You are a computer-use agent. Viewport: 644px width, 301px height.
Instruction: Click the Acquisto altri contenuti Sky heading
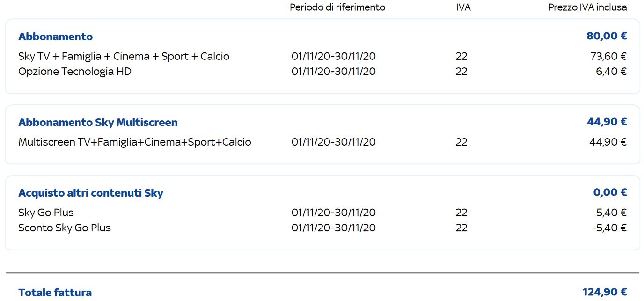tap(91, 193)
